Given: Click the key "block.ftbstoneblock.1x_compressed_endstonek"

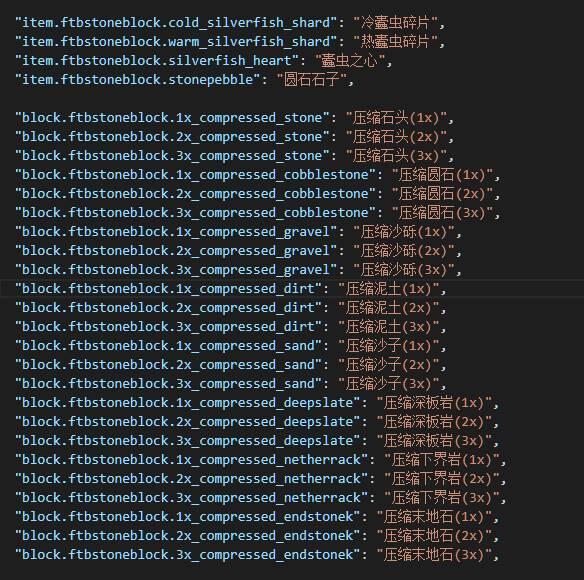Looking at the screenshot, I should (188, 517).
